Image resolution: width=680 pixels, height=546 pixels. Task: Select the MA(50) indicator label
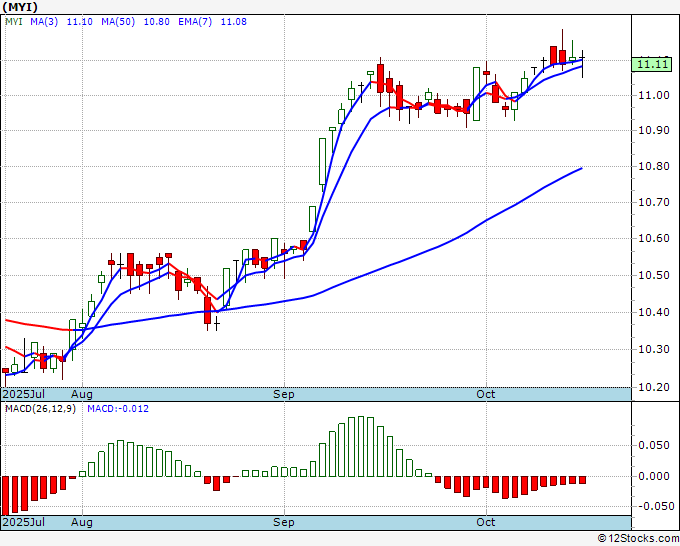coord(118,22)
